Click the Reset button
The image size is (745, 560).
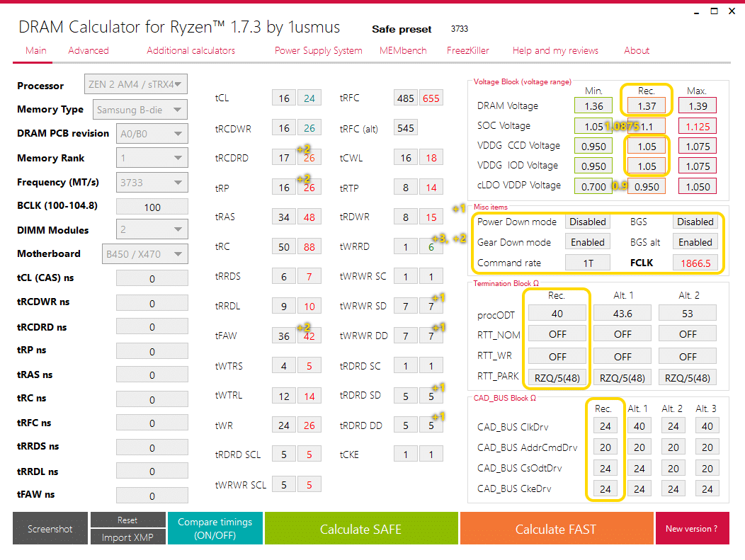pos(127,520)
